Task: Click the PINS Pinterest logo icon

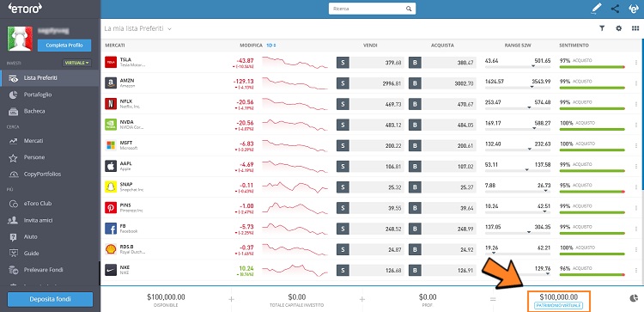Action: [111, 208]
